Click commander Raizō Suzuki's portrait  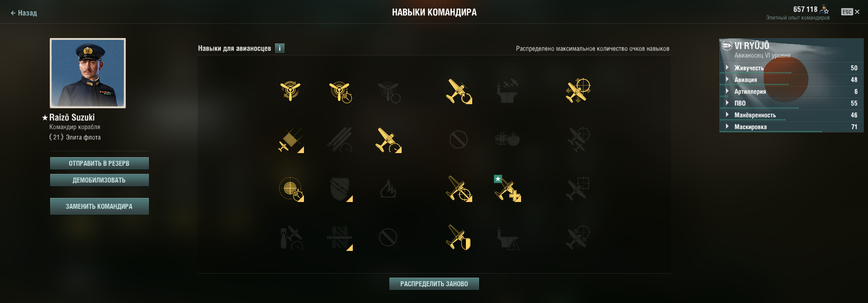(x=88, y=73)
